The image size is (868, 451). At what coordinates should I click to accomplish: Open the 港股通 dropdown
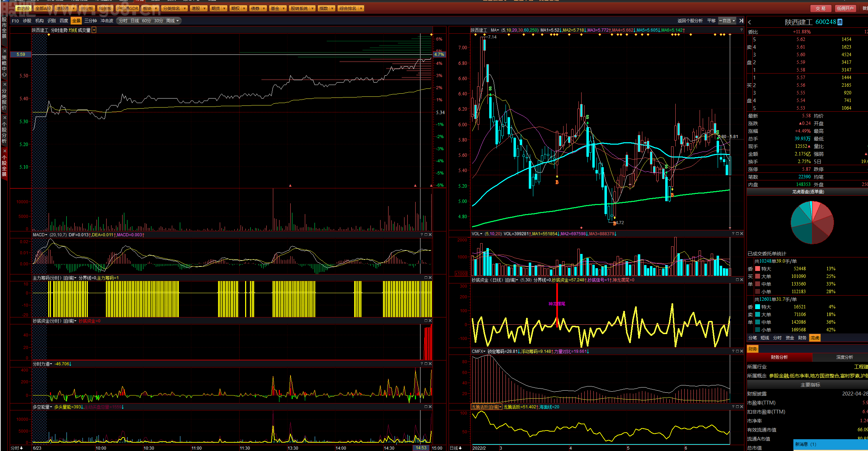[74, 8]
